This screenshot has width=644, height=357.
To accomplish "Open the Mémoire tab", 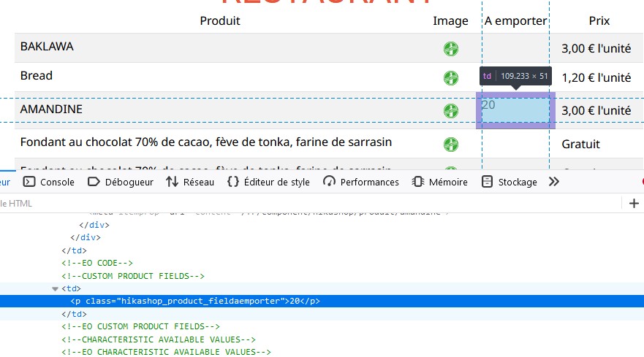I will click(439, 182).
